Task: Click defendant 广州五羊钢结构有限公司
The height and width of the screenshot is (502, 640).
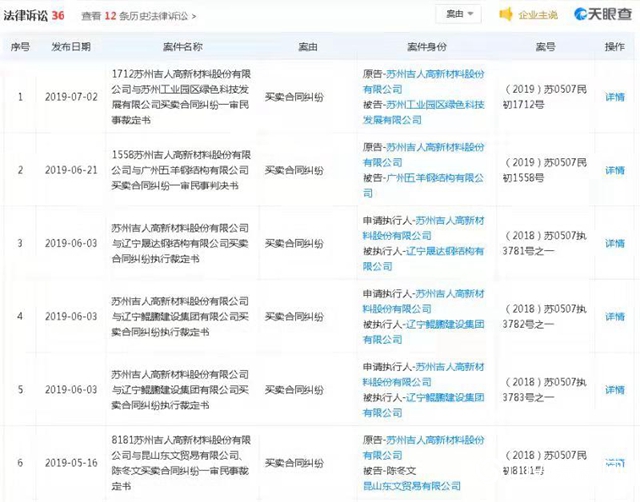Action: [x=424, y=185]
